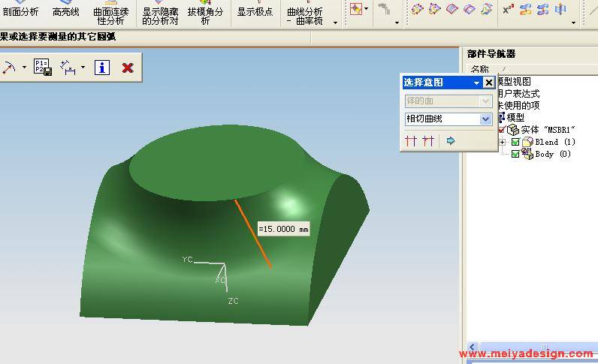Select the Blend (1) feature in navigator
The image size is (598, 364).
point(555,142)
